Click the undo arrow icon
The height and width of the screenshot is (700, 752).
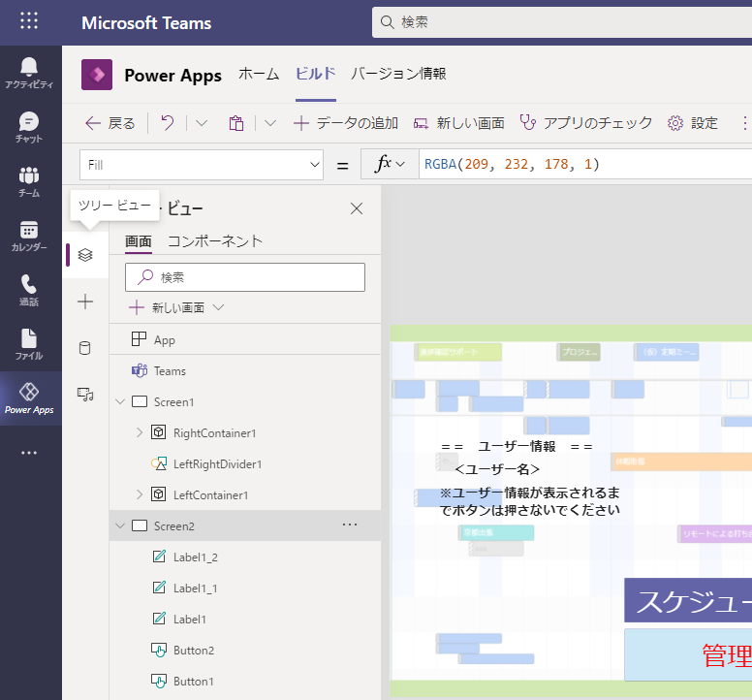(x=168, y=123)
